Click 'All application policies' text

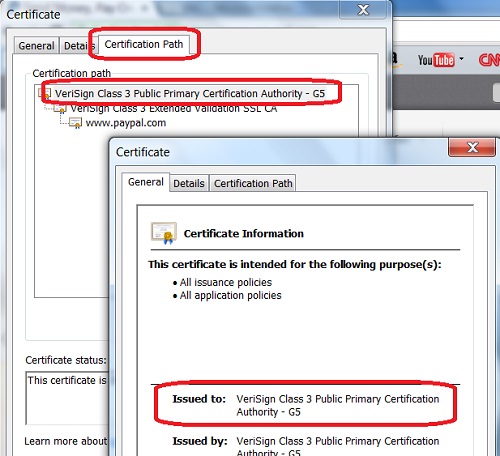coord(230,295)
